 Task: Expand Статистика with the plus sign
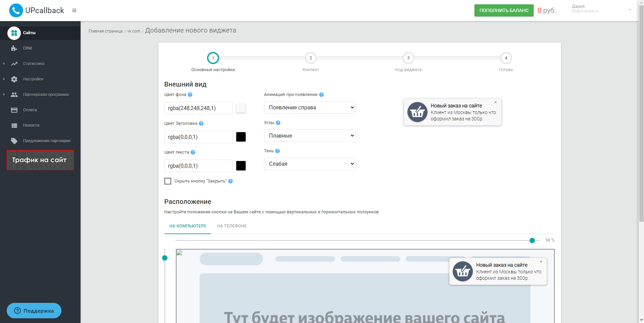point(4,64)
